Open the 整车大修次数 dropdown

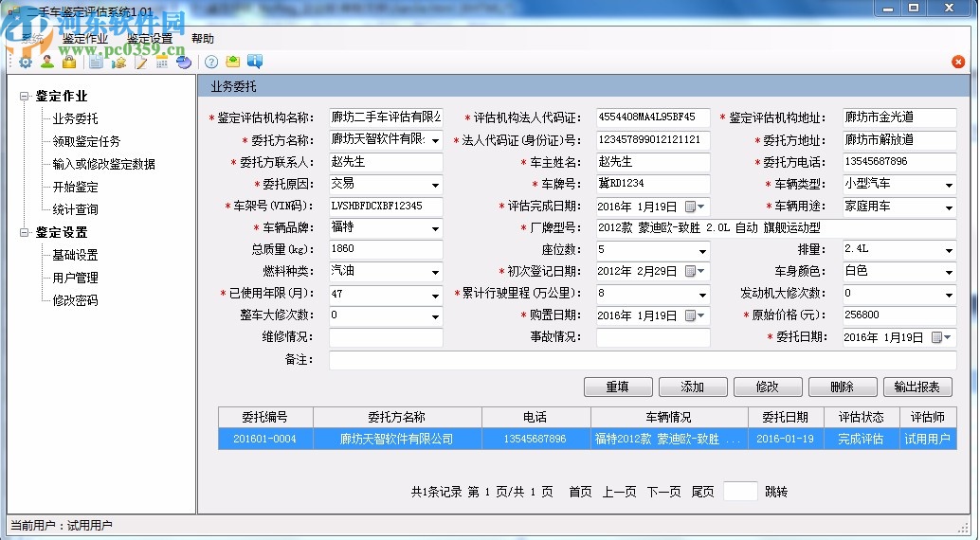(436, 316)
